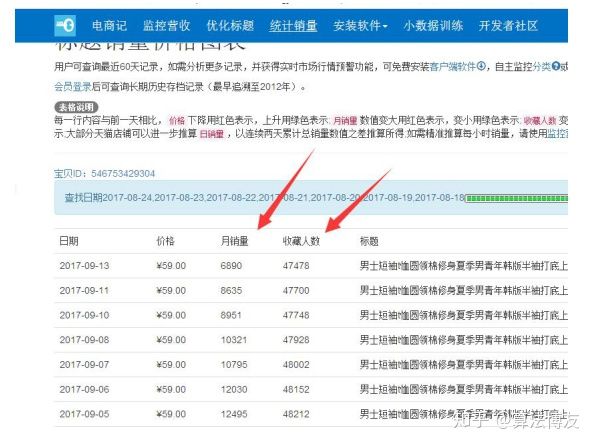Click monthly sales value 8635

[x=231, y=291]
